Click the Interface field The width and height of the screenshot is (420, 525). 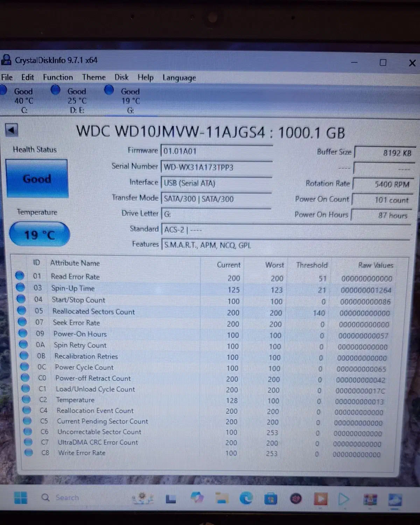click(x=217, y=183)
